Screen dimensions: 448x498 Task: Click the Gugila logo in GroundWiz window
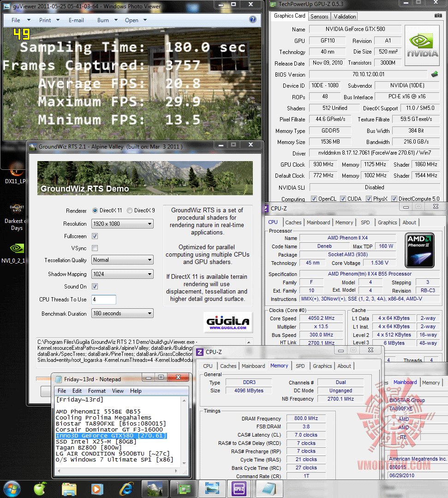click(x=227, y=322)
